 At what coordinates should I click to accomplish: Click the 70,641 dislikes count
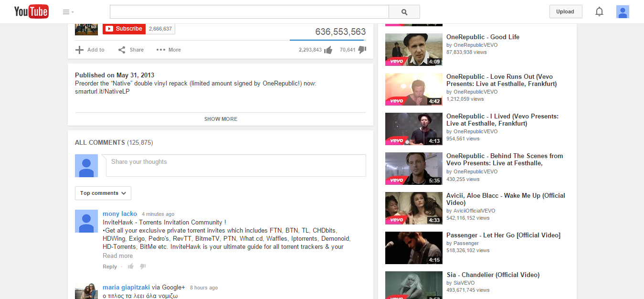tap(348, 50)
